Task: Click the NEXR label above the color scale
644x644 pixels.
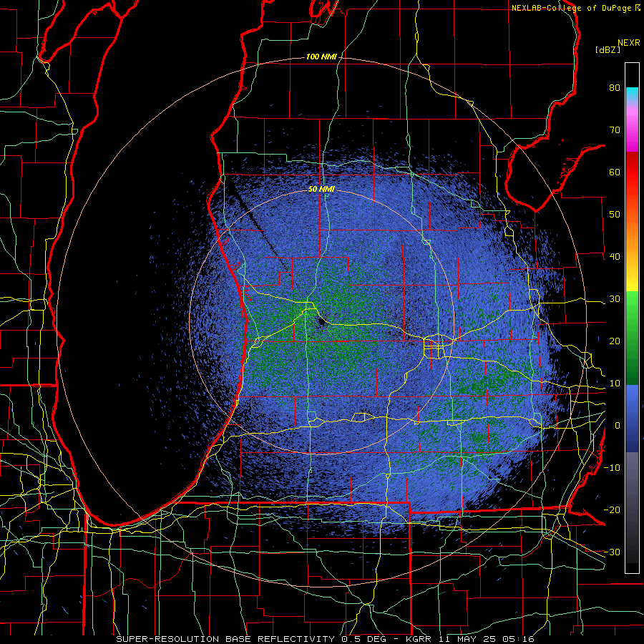Action: coord(628,43)
